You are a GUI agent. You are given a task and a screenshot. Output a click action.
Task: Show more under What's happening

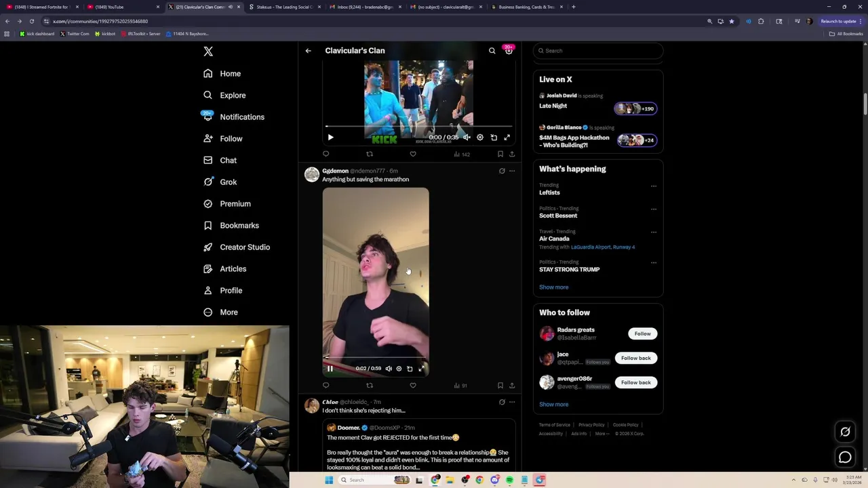[554, 287]
